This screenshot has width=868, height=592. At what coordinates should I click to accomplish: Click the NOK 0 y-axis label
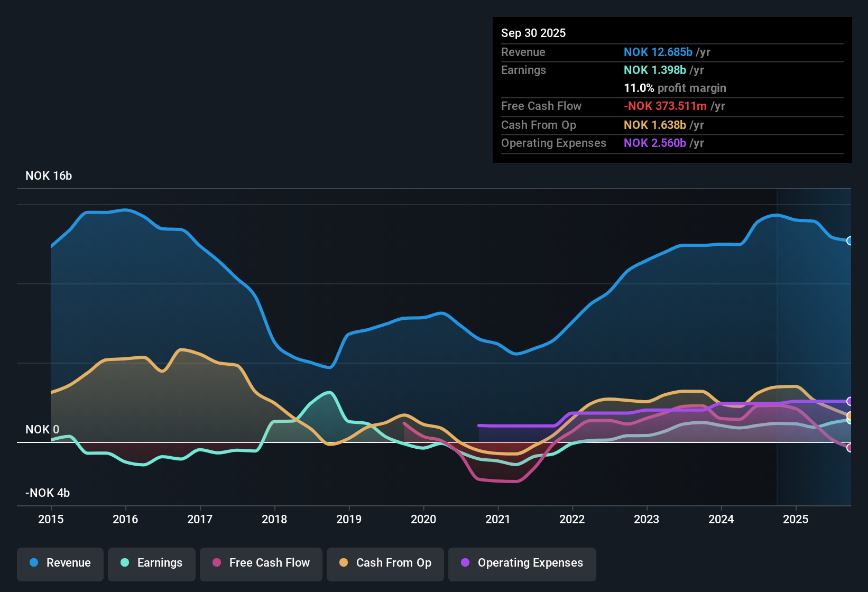(42, 429)
